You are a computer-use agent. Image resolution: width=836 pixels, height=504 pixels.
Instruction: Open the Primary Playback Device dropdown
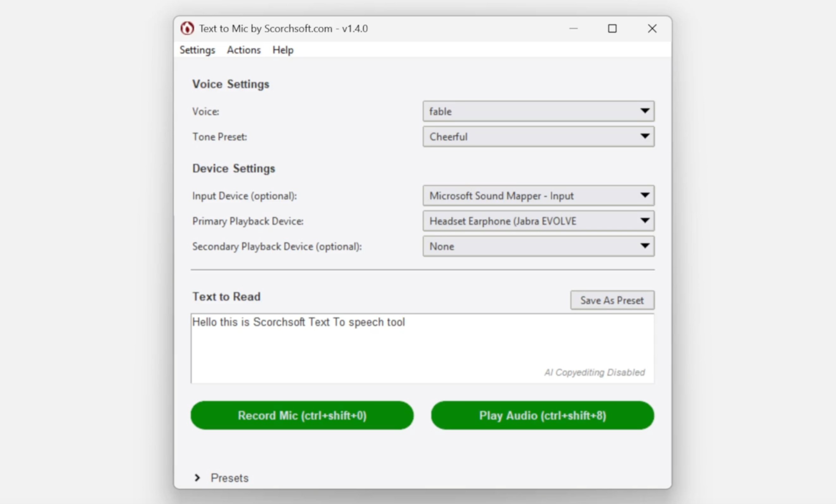point(538,221)
